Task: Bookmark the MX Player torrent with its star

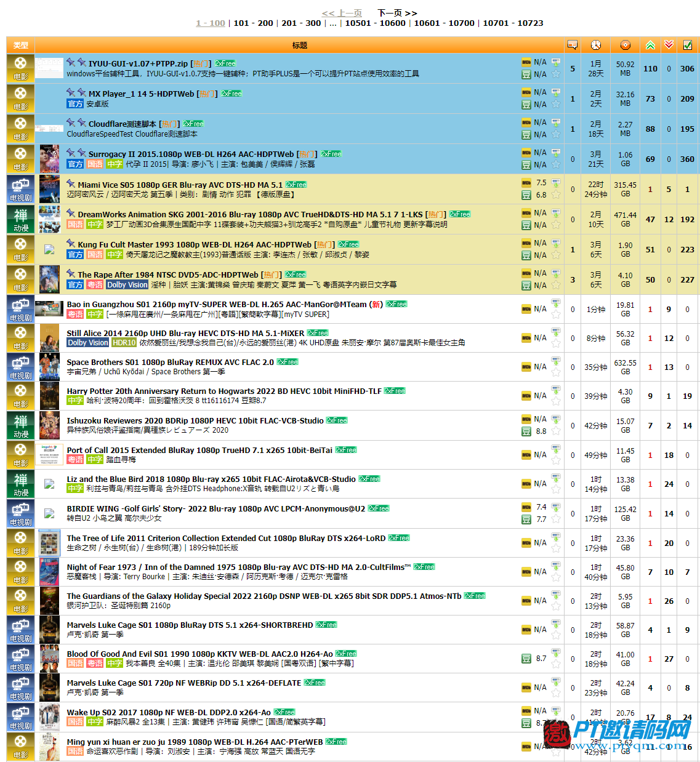Action: (x=556, y=104)
